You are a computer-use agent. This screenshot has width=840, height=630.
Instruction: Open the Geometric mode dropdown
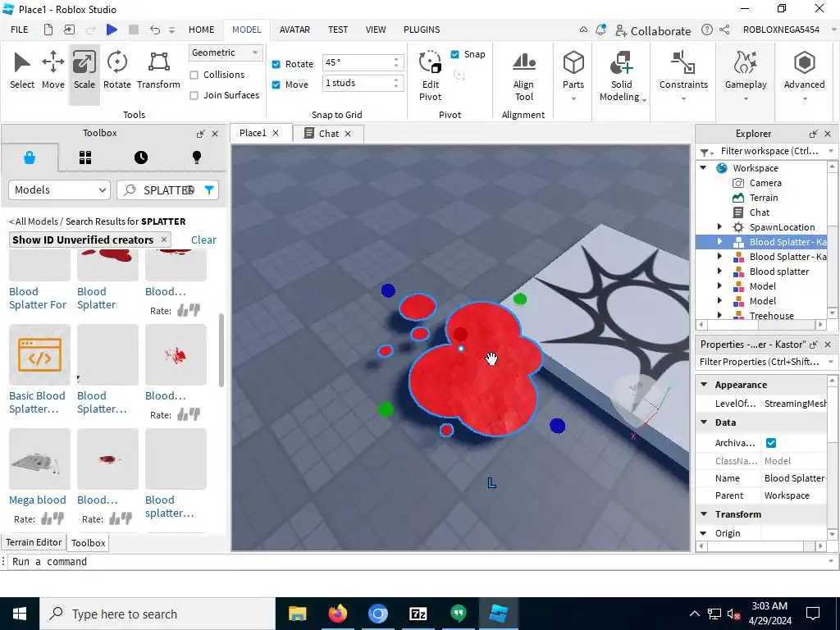pos(225,52)
